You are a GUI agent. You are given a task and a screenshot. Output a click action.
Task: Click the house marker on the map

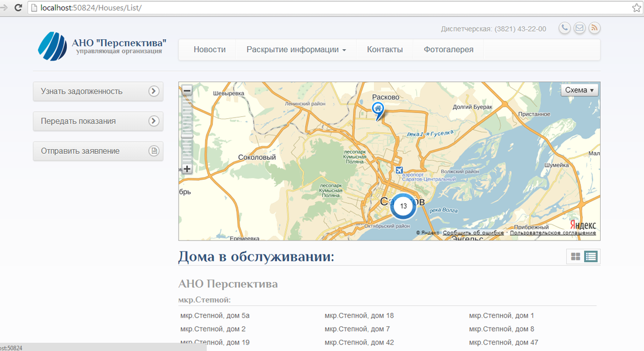(378, 109)
